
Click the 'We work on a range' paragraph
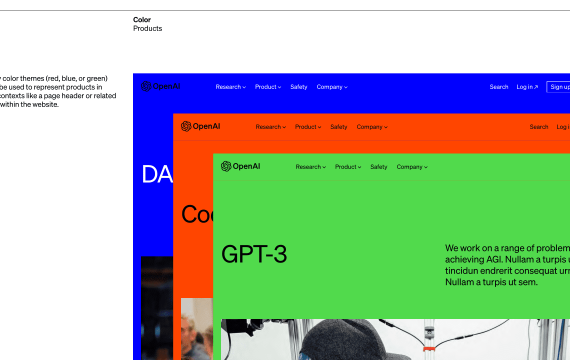(x=507, y=265)
